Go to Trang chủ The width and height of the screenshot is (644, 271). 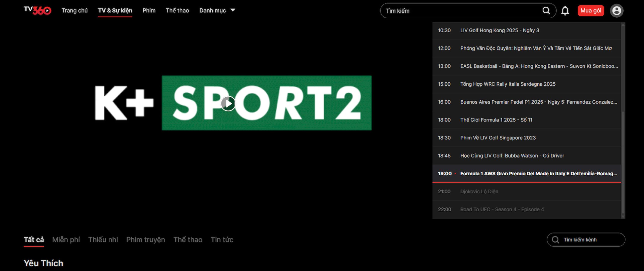pos(74,10)
